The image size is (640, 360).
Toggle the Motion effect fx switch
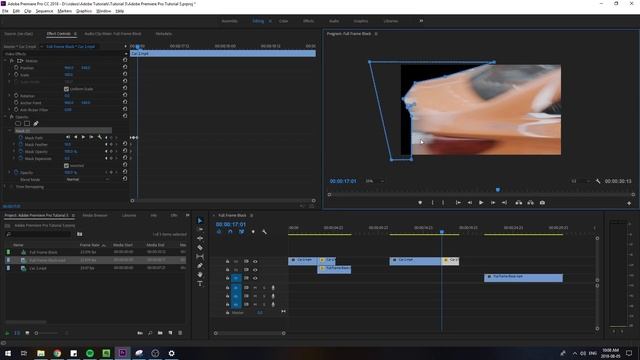[12, 60]
